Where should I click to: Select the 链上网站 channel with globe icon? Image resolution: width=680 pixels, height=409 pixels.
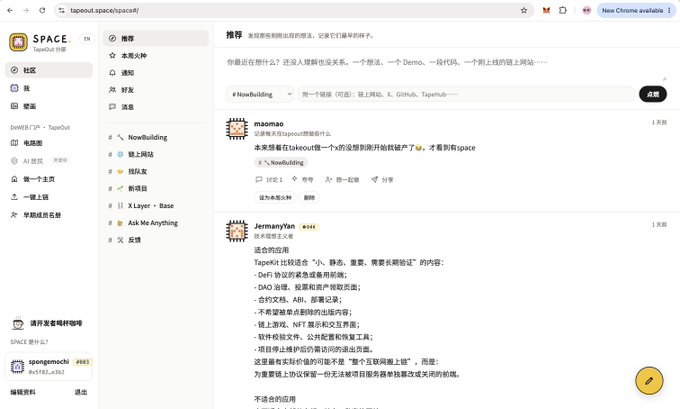point(155,154)
